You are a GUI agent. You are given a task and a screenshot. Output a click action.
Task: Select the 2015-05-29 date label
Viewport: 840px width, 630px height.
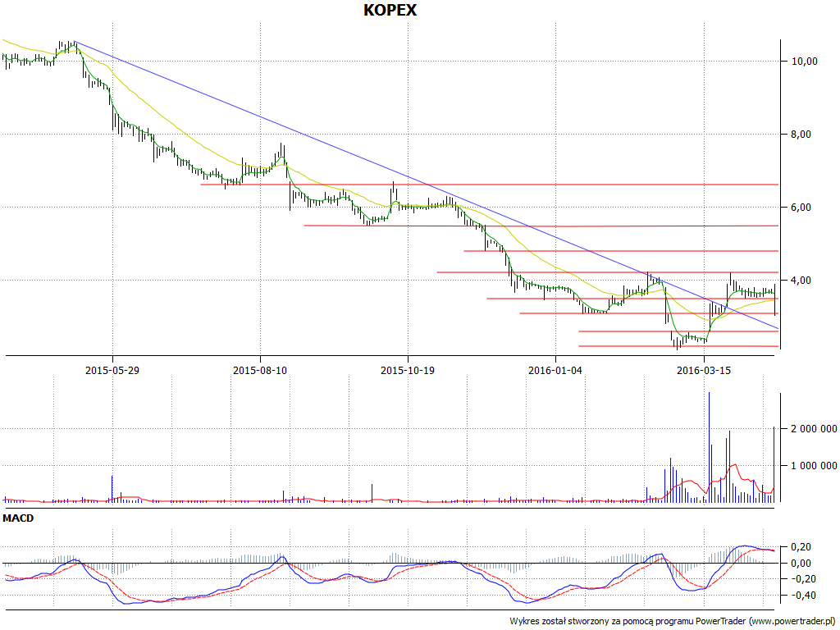pyautogui.click(x=112, y=370)
